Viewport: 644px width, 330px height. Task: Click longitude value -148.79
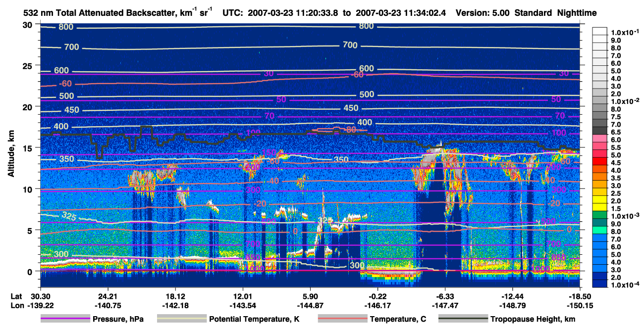512,306
